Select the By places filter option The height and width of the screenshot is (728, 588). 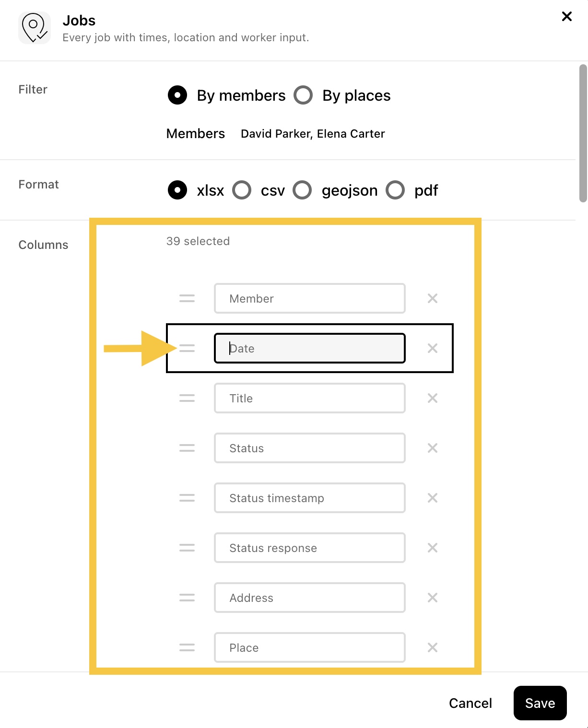click(303, 95)
